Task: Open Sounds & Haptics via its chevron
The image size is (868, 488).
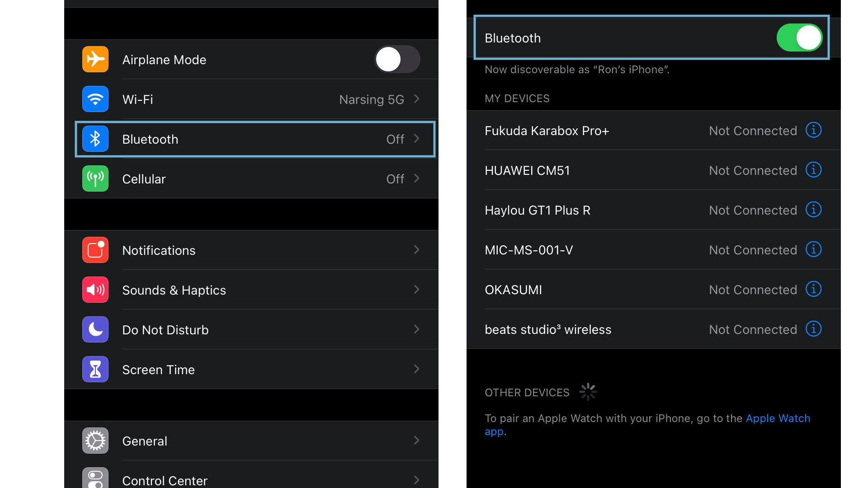Action: tap(417, 289)
